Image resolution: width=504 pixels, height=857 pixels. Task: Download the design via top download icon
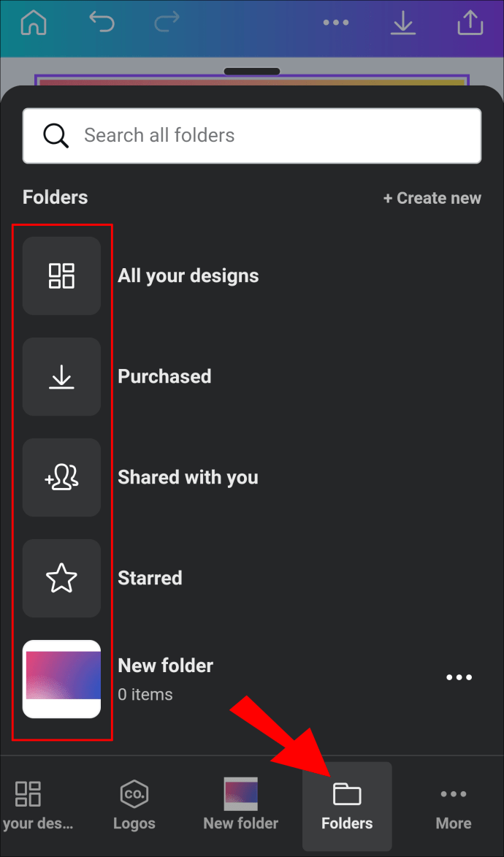[403, 23]
